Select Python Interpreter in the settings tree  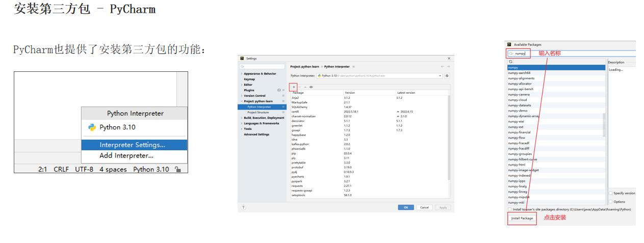263,107
